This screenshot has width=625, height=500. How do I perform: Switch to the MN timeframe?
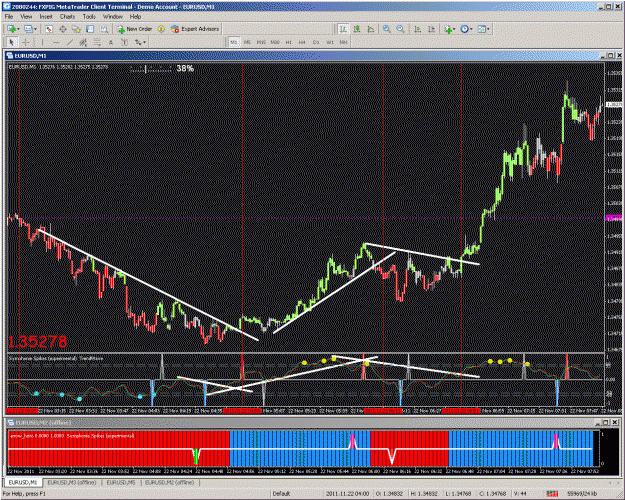click(x=343, y=42)
